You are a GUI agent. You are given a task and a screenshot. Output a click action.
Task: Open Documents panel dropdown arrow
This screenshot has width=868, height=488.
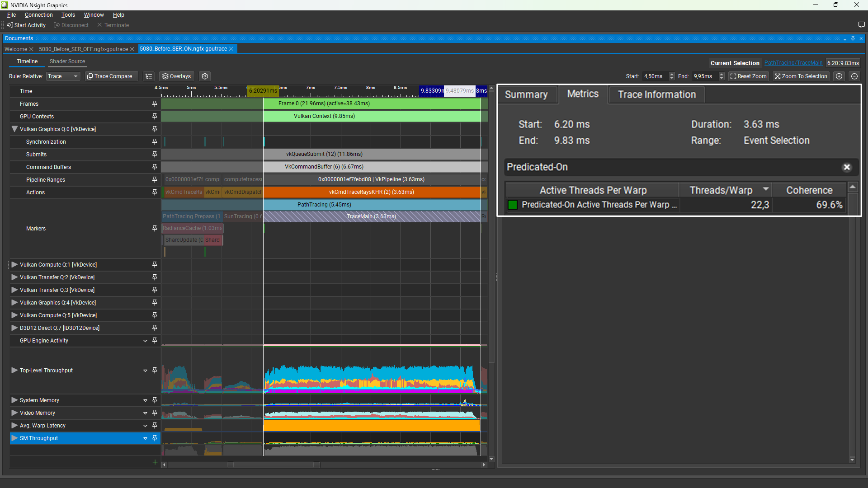845,39
